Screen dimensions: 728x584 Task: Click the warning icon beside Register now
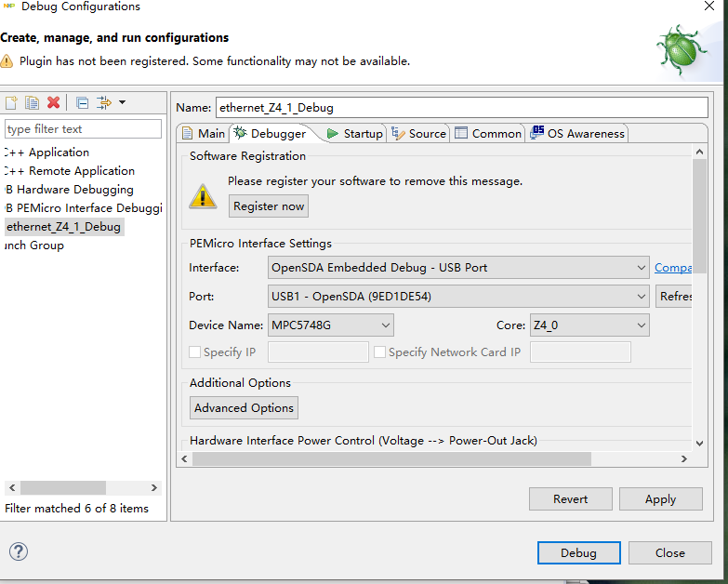tap(203, 195)
